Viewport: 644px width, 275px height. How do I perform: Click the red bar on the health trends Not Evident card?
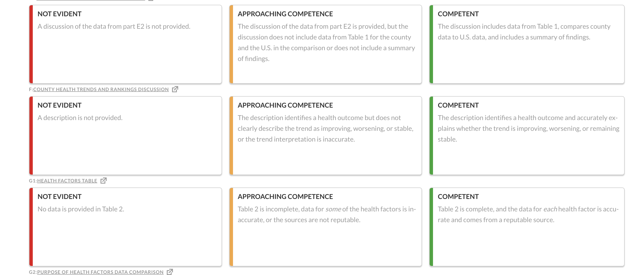click(31, 136)
